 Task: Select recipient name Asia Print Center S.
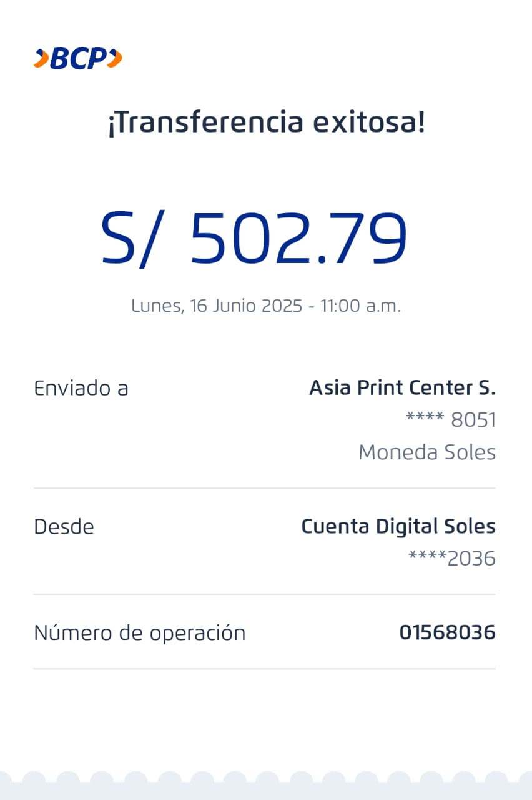pyautogui.click(x=402, y=388)
